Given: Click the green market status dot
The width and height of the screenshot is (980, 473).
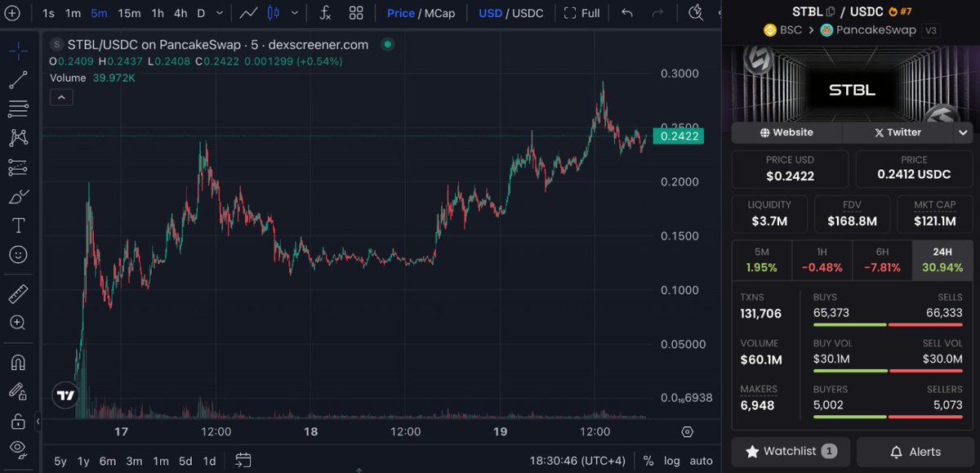Looking at the screenshot, I should (387, 44).
